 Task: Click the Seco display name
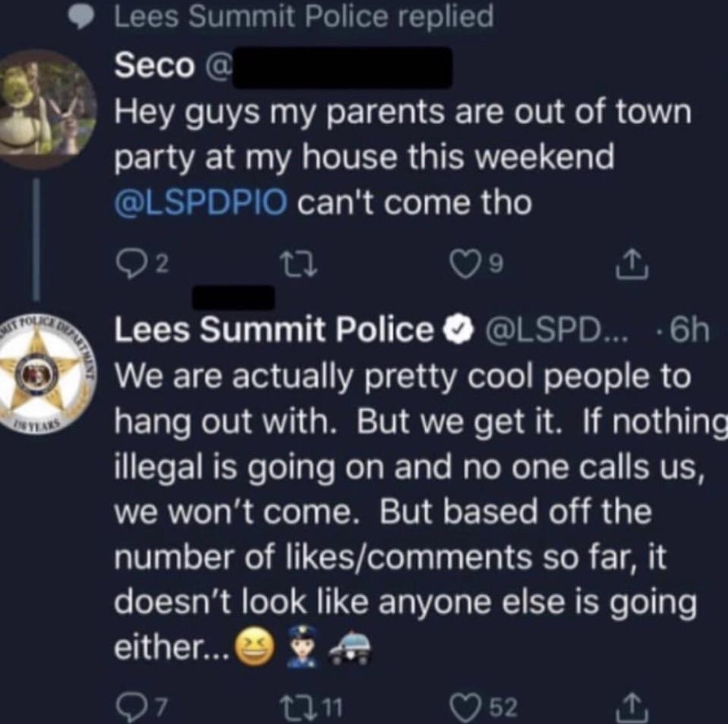[x=154, y=66]
